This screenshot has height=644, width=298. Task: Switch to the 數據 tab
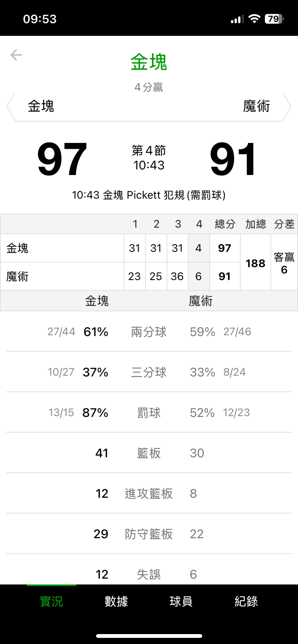pos(116,601)
